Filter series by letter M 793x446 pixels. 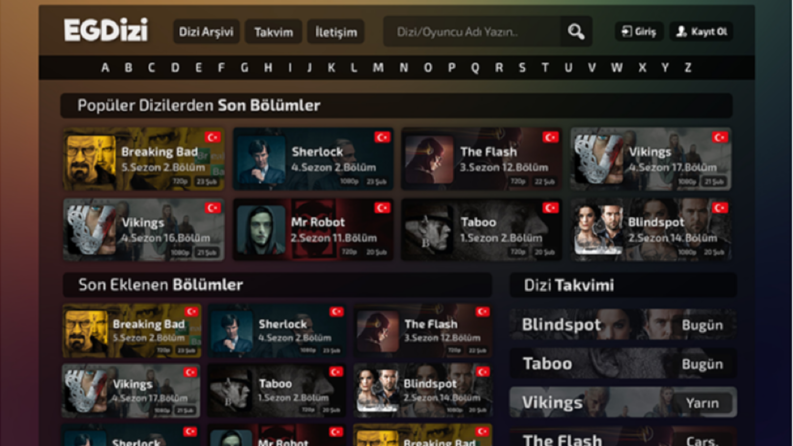378,68
